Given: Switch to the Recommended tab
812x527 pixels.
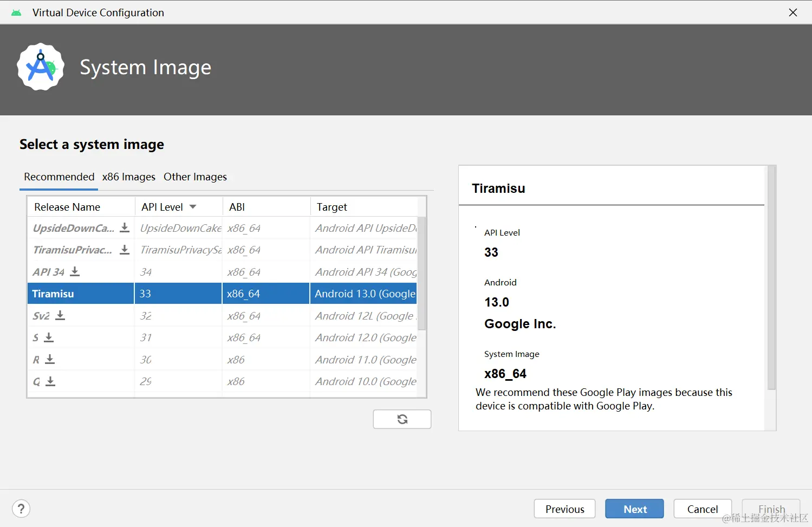Looking at the screenshot, I should tap(59, 177).
